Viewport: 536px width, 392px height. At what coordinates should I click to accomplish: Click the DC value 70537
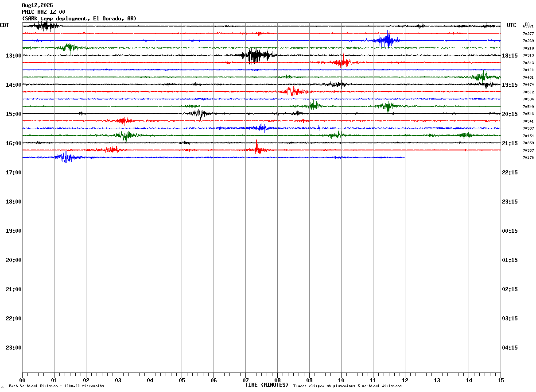tap(528, 128)
